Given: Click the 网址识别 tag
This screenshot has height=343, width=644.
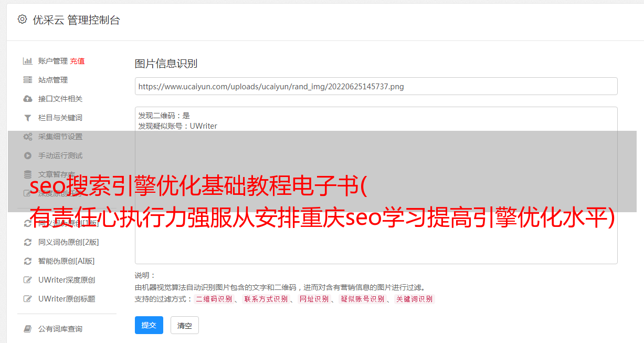Looking at the screenshot, I should click(314, 299).
